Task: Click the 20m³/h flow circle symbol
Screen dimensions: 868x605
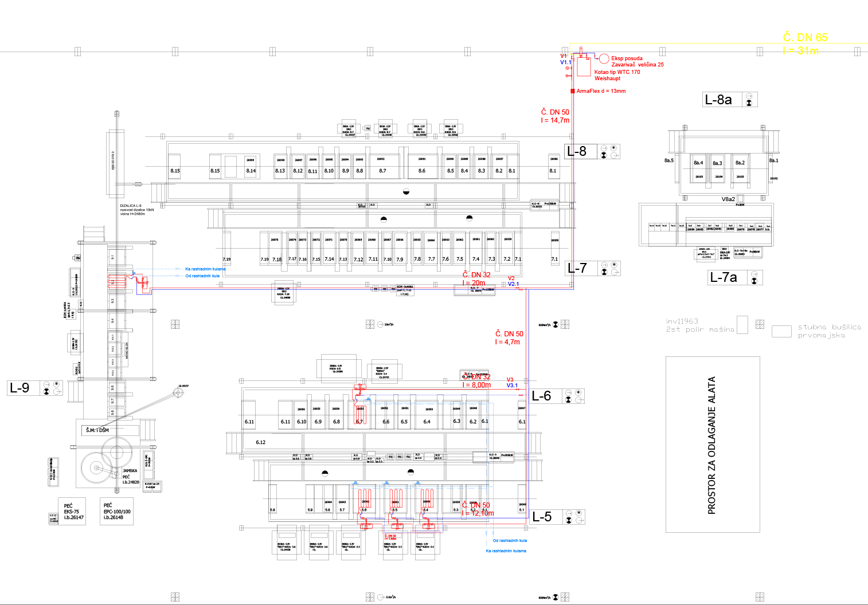Action: (380, 324)
